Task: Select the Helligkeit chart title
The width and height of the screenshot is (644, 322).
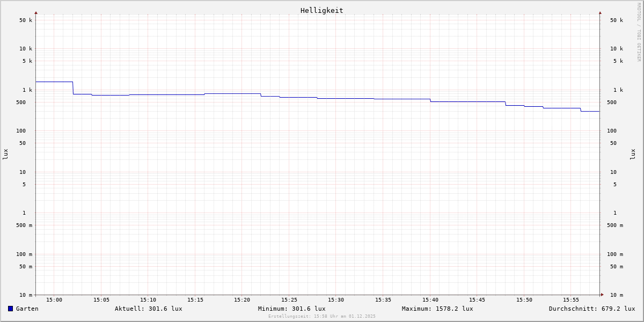Action: 321,10
